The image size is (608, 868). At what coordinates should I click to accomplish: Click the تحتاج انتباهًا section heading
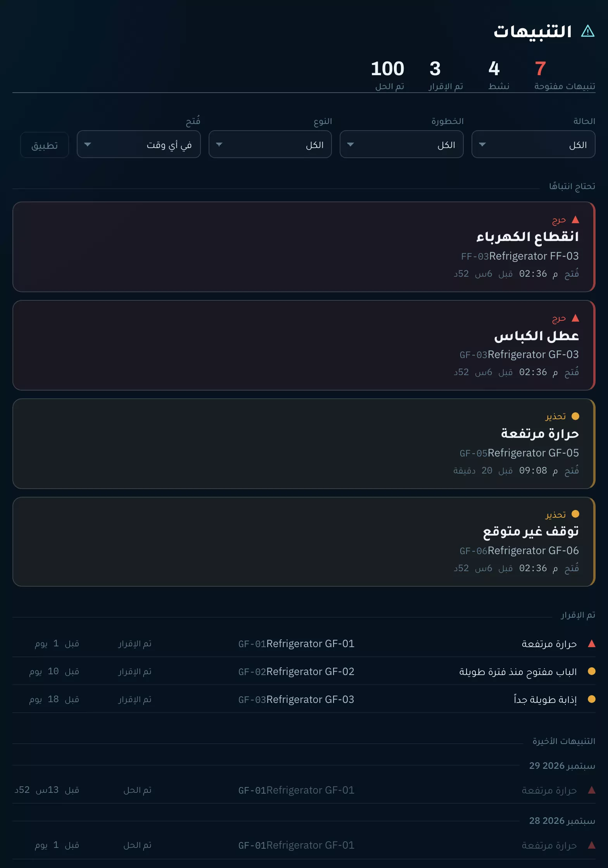click(x=572, y=186)
